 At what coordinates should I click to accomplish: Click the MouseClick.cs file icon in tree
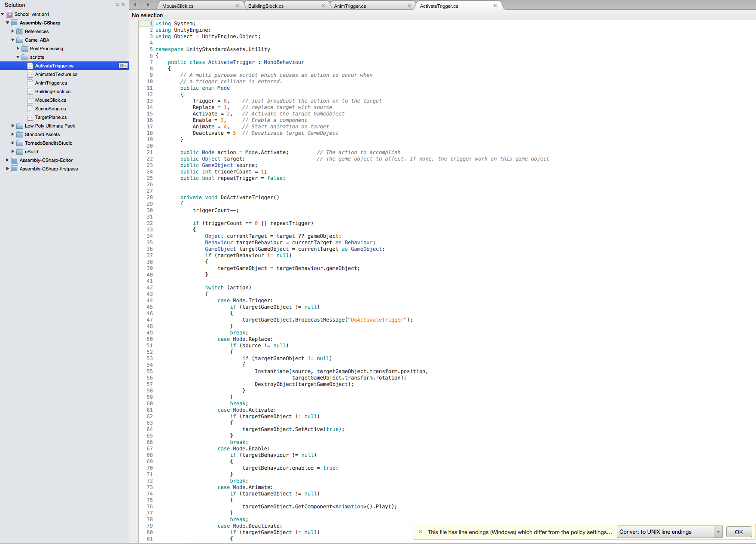click(x=30, y=100)
